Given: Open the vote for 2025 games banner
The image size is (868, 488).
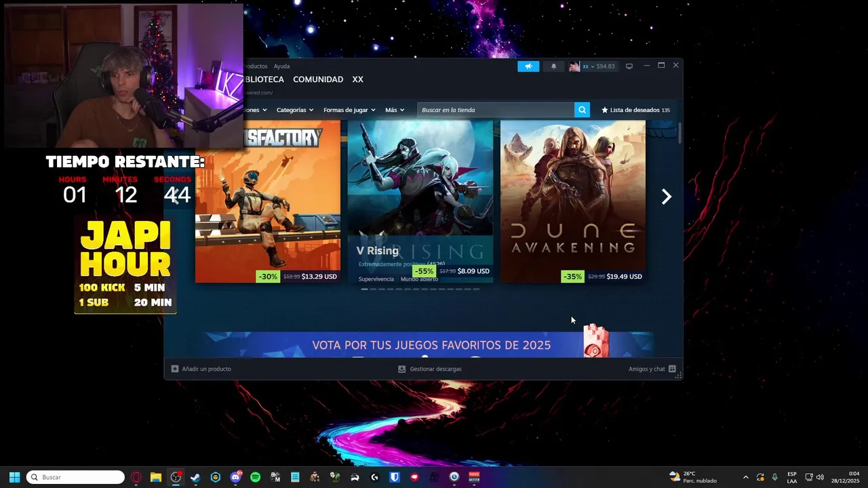Looking at the screenshot, I should click(x=429, y=344).
